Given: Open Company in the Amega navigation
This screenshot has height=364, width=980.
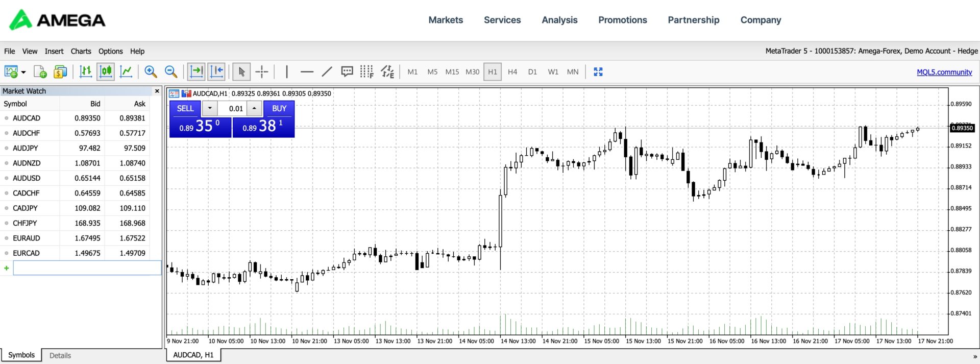Looking at the screenshot, I should [761, 20].
